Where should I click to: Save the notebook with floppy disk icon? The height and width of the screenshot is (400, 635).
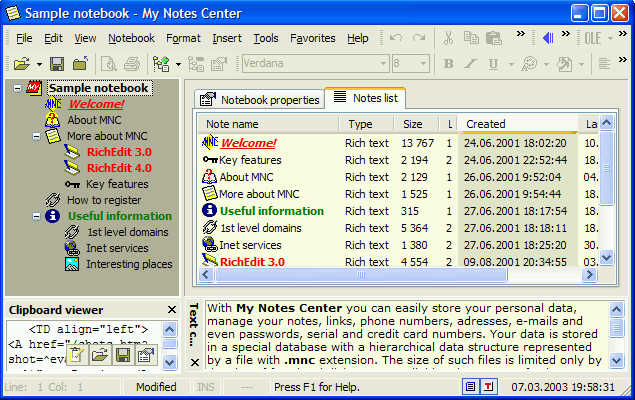pos(57,64)
